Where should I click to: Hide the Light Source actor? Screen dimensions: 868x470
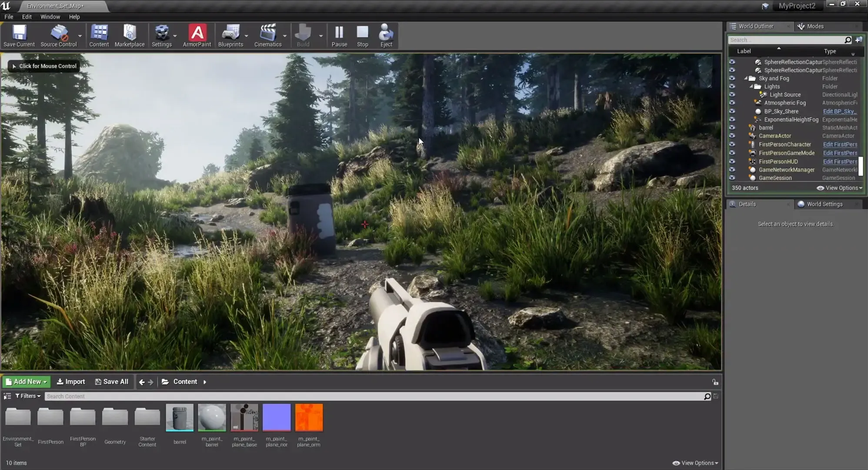732,94
